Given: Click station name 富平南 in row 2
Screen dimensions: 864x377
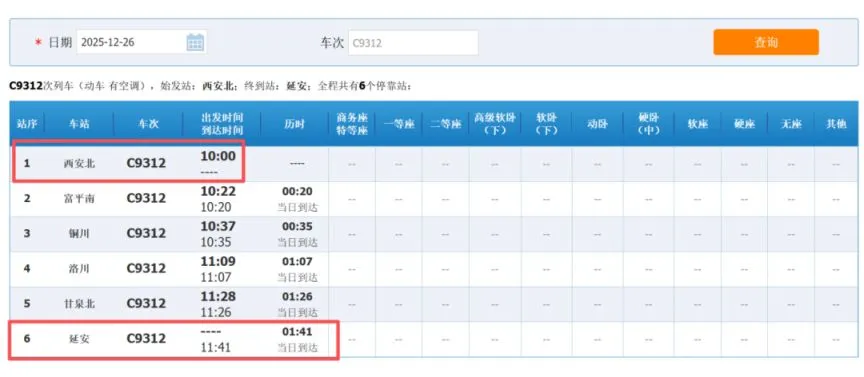Looking at the screenshot, I should (79, 198).
